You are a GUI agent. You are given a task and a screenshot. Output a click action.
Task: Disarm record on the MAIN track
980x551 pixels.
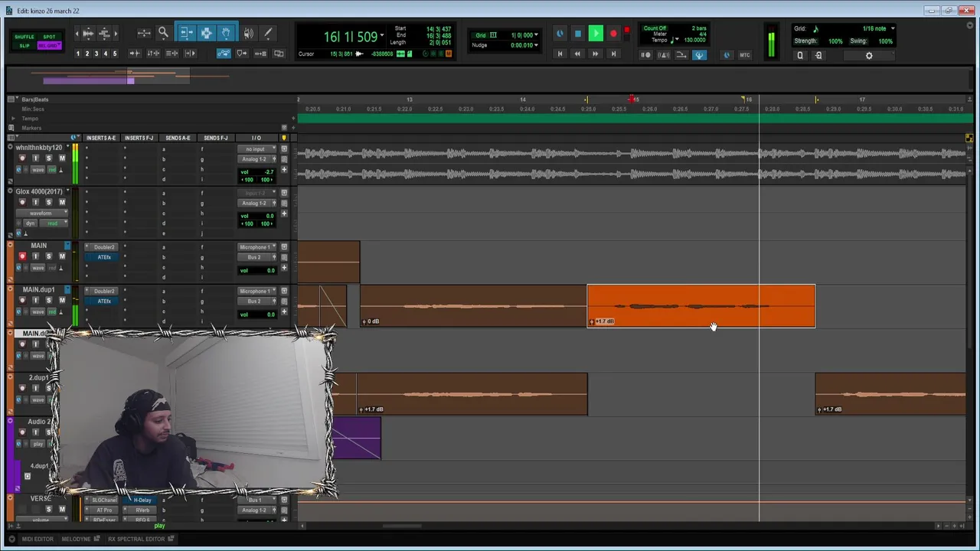(x=22, y=256)
